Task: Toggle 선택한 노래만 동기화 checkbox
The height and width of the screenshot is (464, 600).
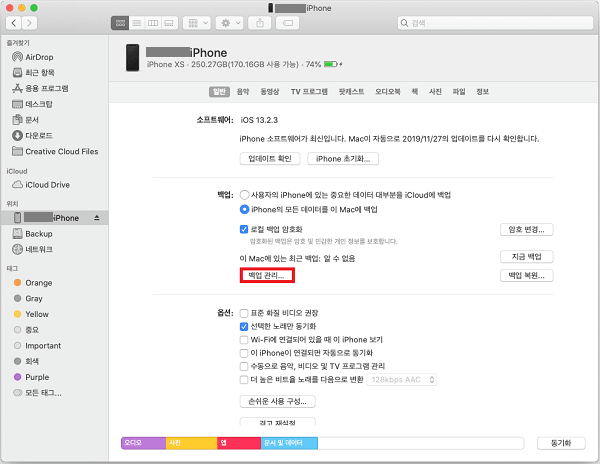Action: click(x=244, y=327)
